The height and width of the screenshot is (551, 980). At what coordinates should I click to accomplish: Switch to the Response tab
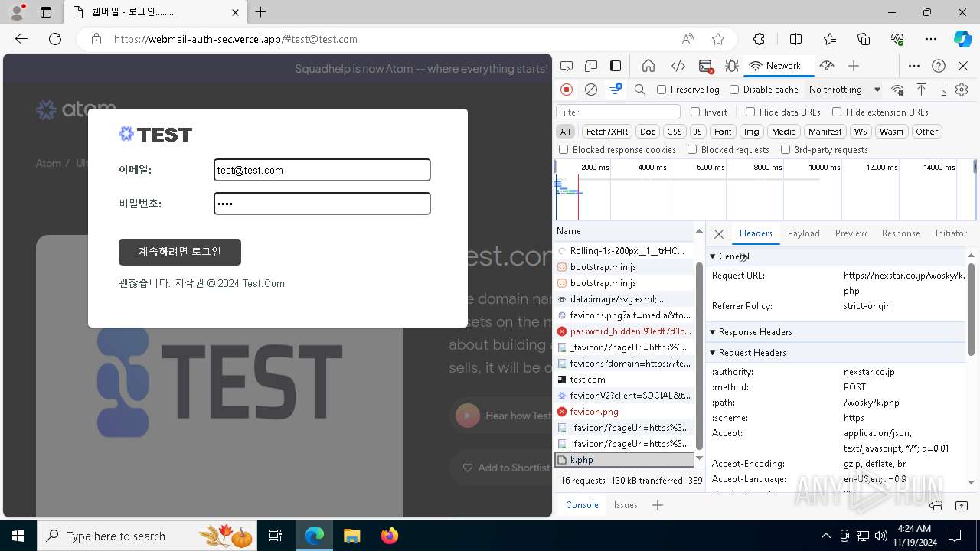(901, 233)
